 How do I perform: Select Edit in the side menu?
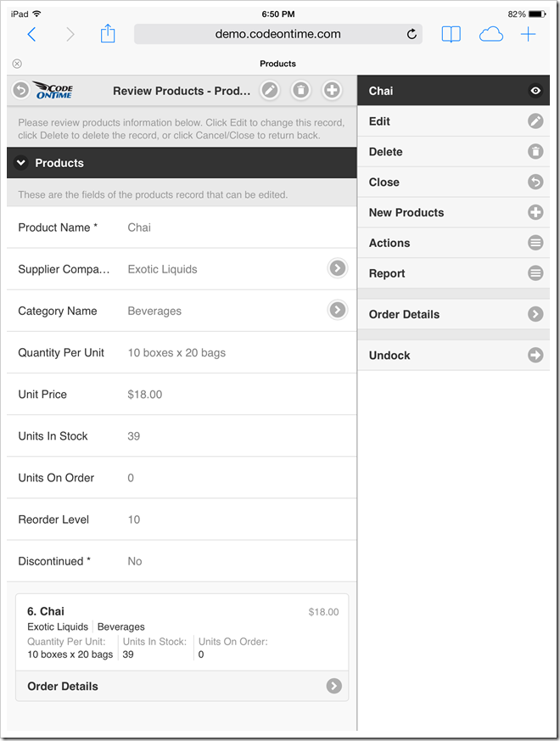point(453,121)
